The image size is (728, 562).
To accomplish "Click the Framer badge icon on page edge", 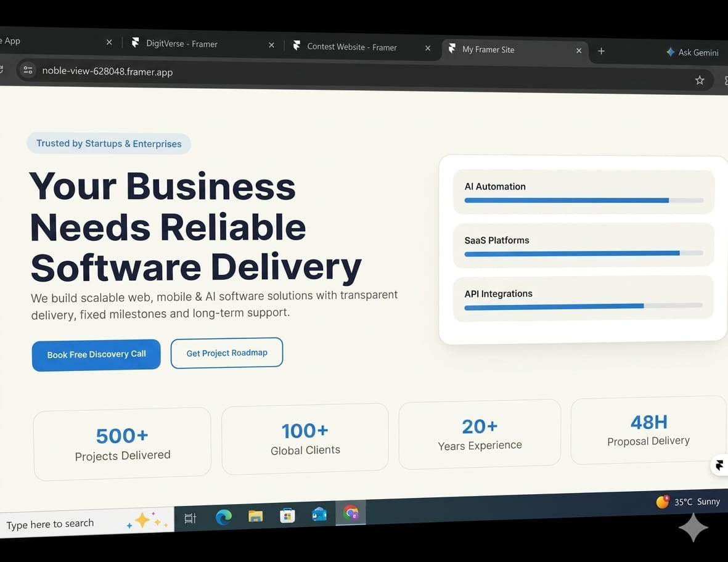I will tap(719, 465).
